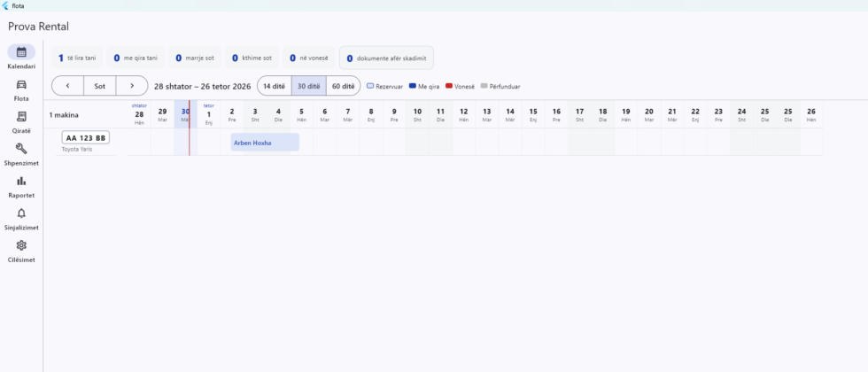The image size is (868, 372).
Task: Switch to 14 ditë view
Action: [275, 86]
